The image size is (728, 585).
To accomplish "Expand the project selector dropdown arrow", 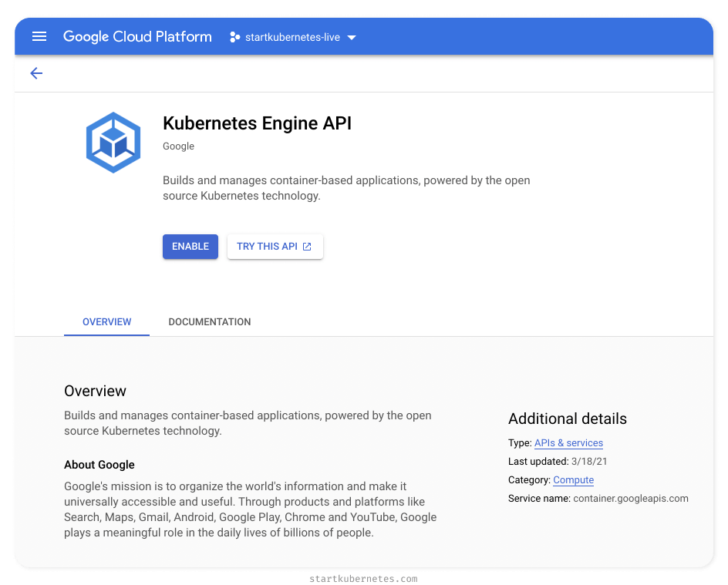I will pyautogui.click(x=352, y=37).
